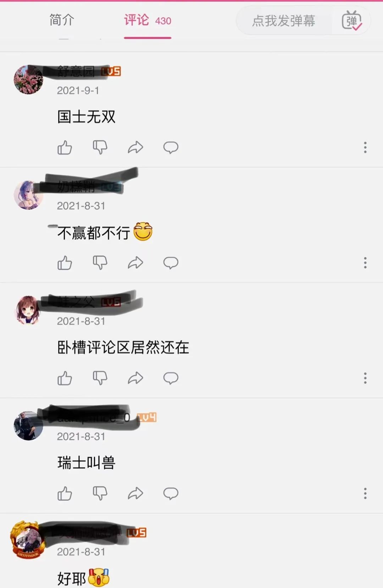The width and height of the screenshot is (383, 588).
Task: Open the brown-haired anime avatar profile
Action: (x=28, y=310)
